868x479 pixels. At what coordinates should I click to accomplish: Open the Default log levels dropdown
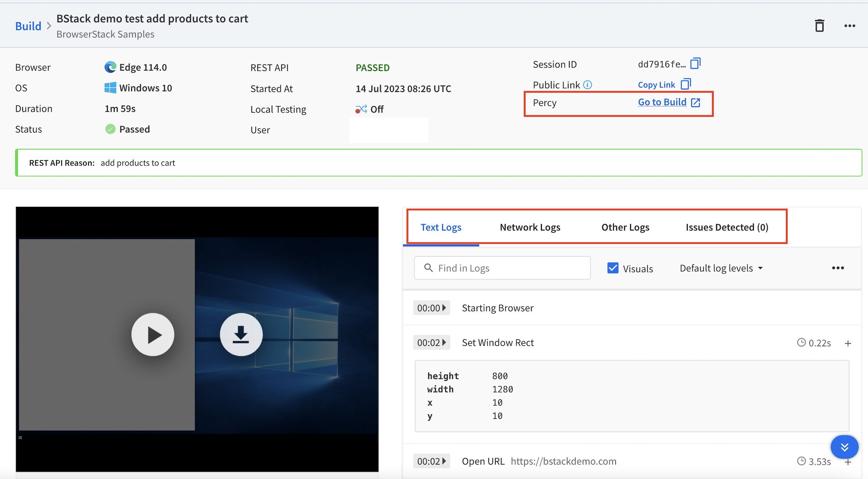(x=721, y=268)
